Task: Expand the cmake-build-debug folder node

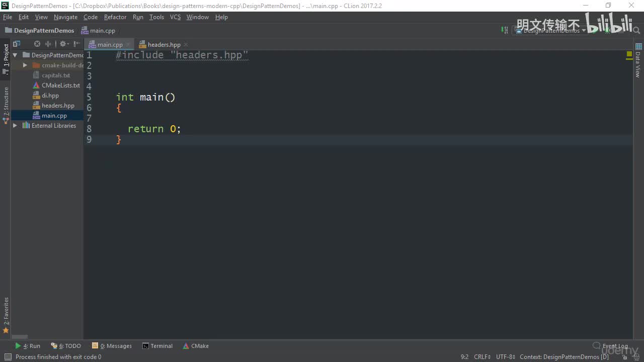Action: pyautogui.click(x=25, y=65)
